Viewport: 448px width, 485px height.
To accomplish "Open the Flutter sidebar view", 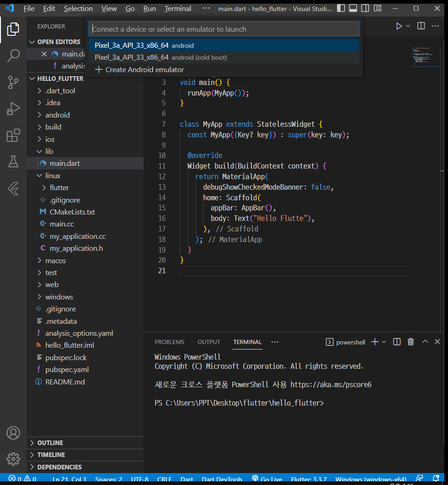I will tap(13, 188).
